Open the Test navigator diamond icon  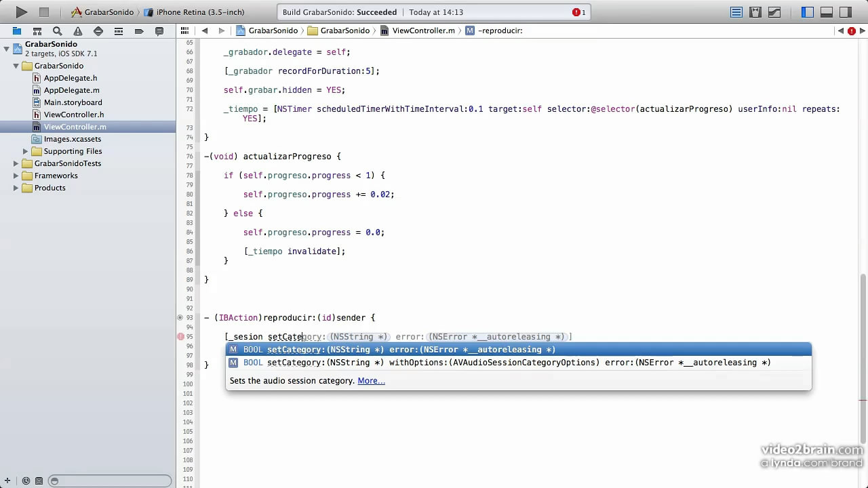(x=98, y=31)
